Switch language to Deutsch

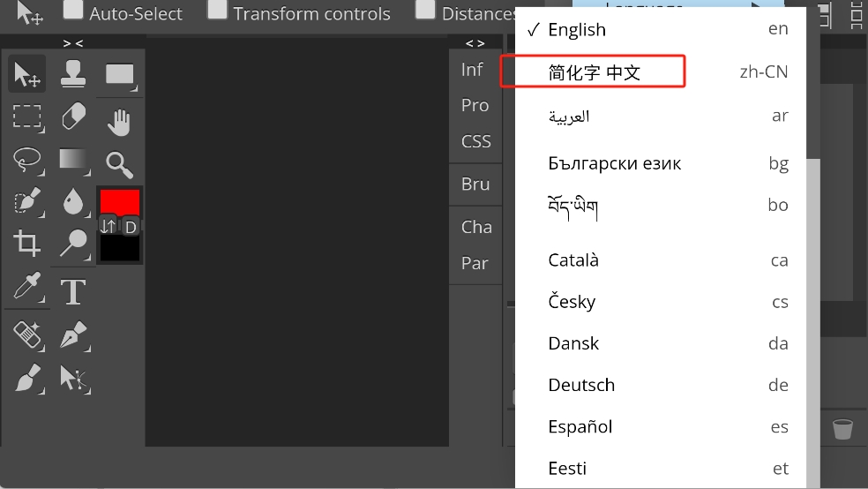point(581,385)
